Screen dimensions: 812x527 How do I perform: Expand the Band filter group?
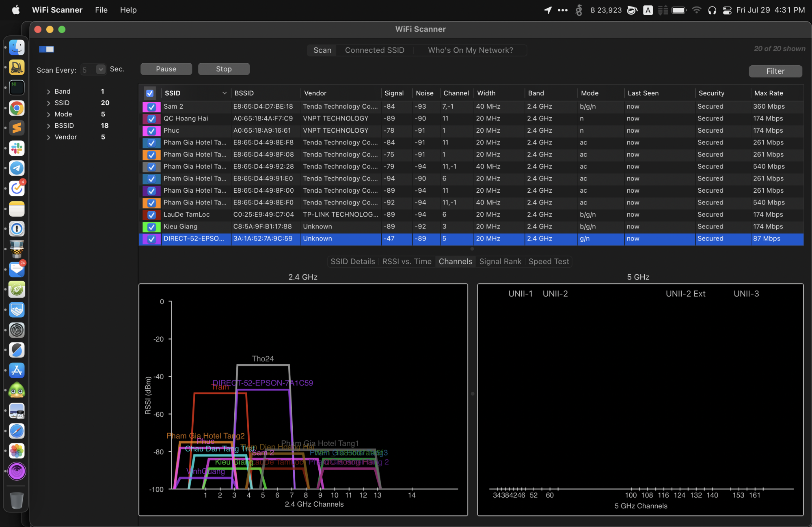click(48, 92)
